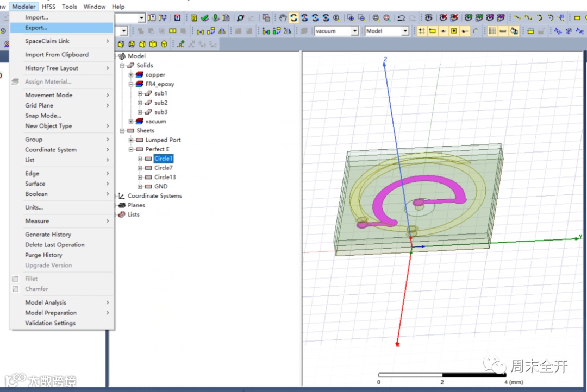
Task: Select Circle13 in the model tree
Action: click(x=165, y=177)
